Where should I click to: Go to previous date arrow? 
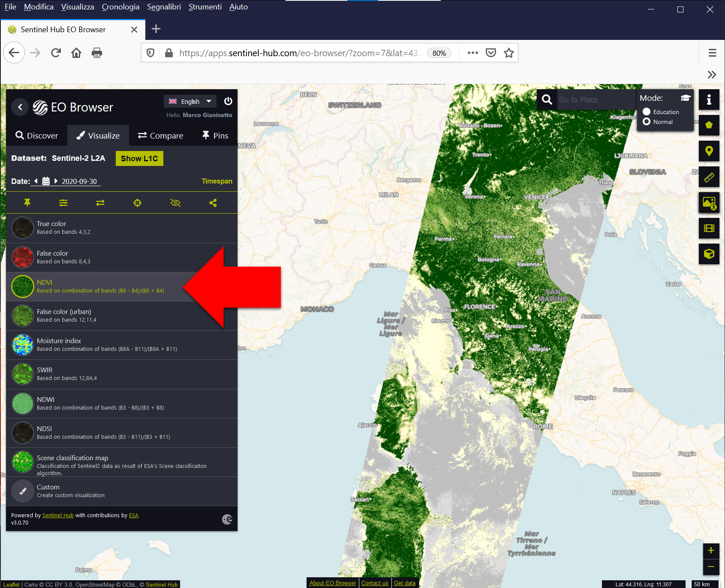(x=36, y=181)
